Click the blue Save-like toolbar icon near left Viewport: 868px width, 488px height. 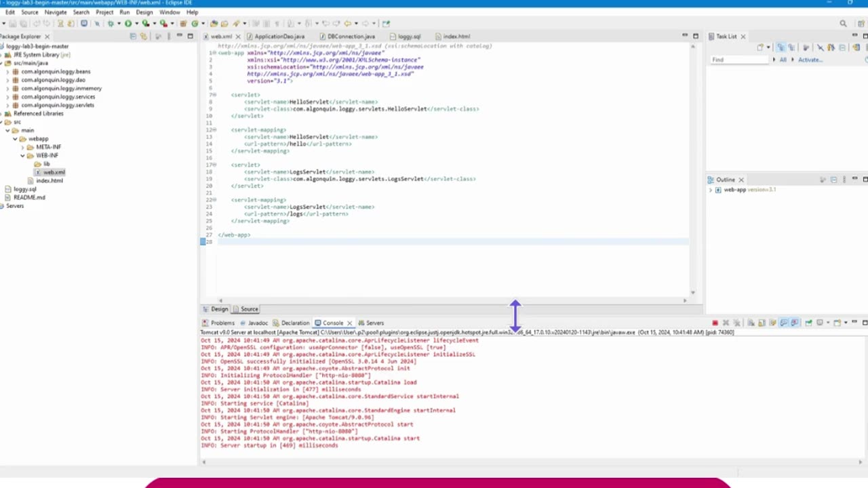pos(84,24)
